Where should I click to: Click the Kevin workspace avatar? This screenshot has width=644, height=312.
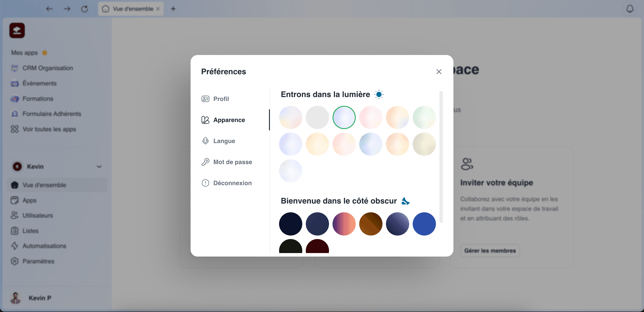(17, 167)
